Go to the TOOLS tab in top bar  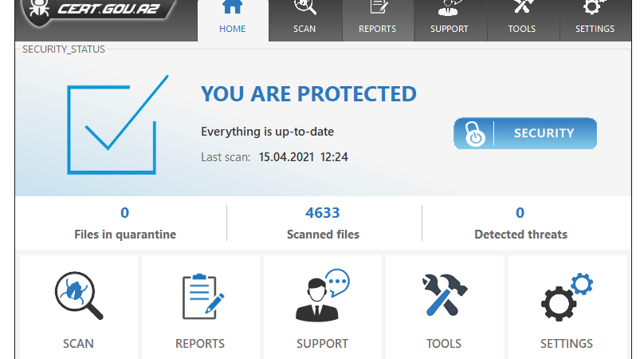[522, 19]
